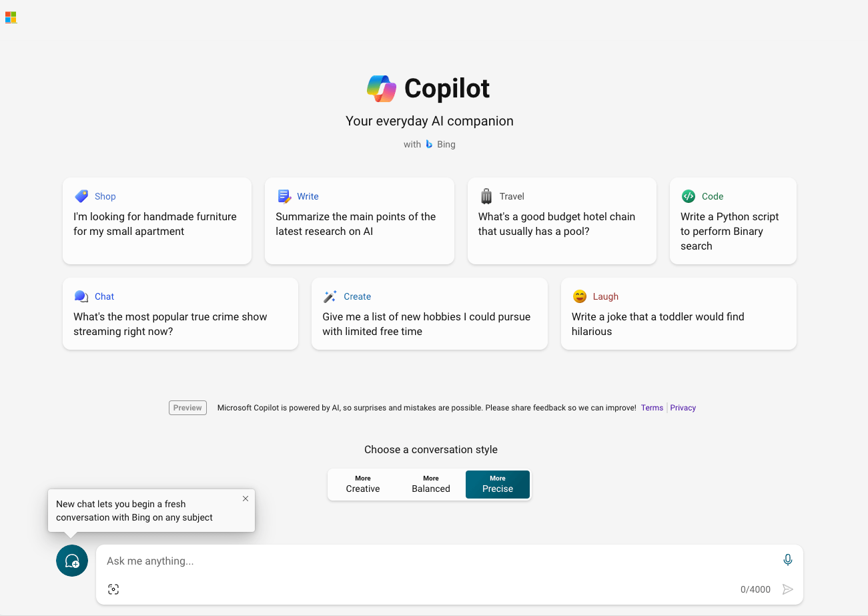Open the Privacy link
This screenshot has width=868, height=616.
[683, 407]
